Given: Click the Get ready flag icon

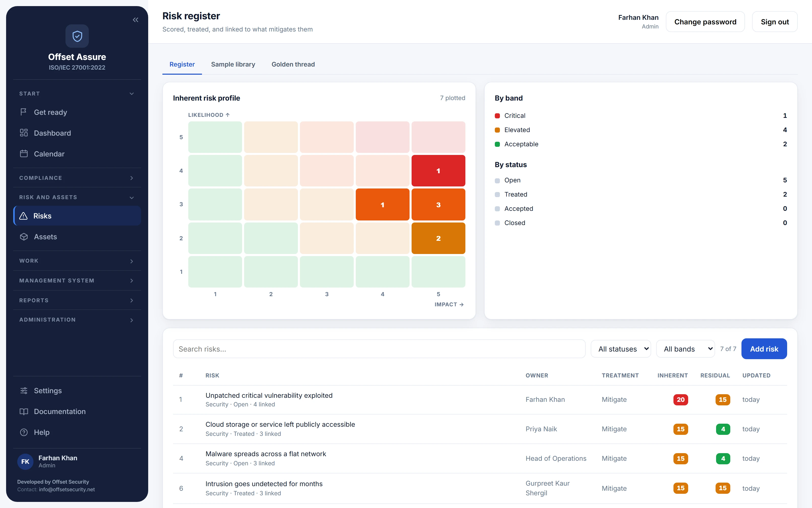Looking at the screenshot, I should [x=24, y=112].
